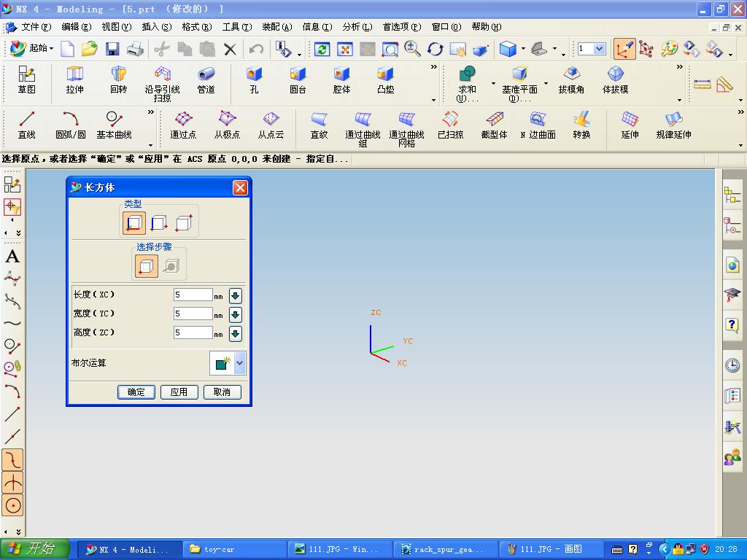Expand the 求和 boolean dropdown arrow
This screenshot has height=560, width=747.
[x=493, y=84]
